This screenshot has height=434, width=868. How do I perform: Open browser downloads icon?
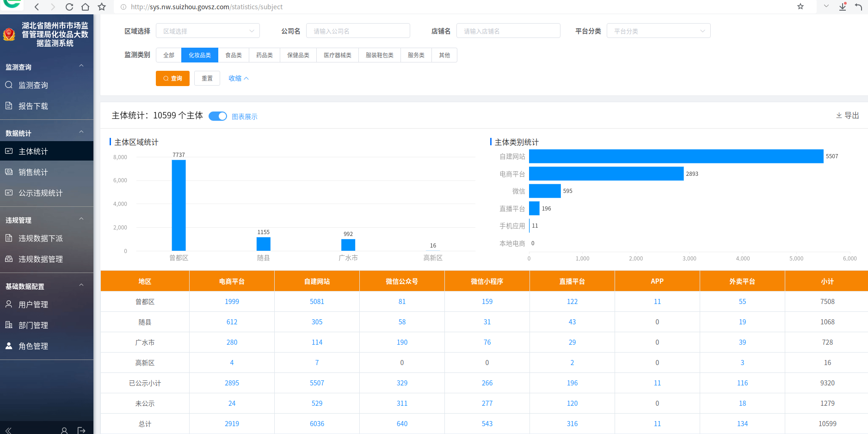click(x=843, y=7)
